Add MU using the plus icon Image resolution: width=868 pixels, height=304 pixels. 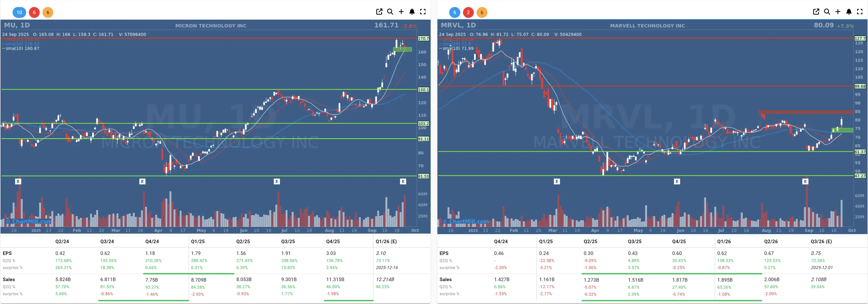click(x=401, y=12)
